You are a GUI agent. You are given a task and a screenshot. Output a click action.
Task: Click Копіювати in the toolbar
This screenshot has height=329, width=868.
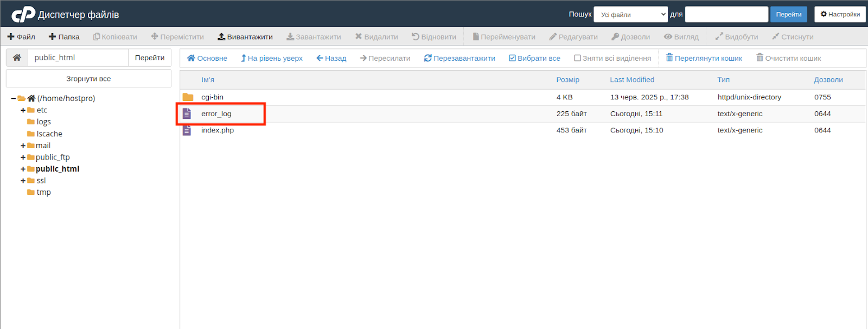pos(115,36)
